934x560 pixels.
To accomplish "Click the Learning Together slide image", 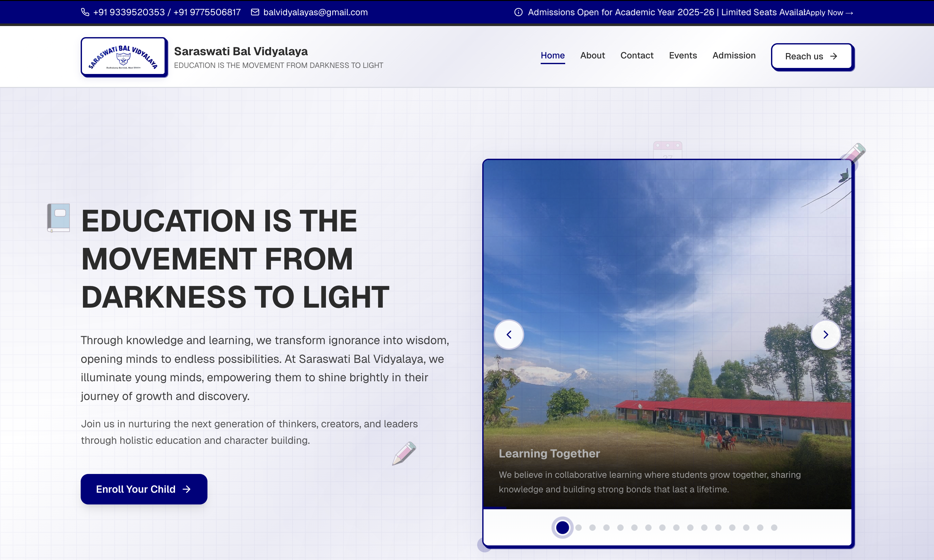I will coord(667,334).
